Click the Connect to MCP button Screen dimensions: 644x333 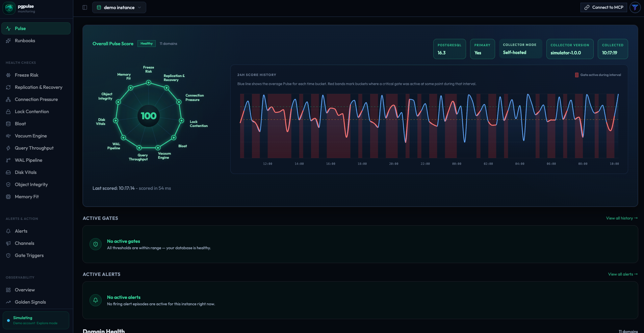604,7
